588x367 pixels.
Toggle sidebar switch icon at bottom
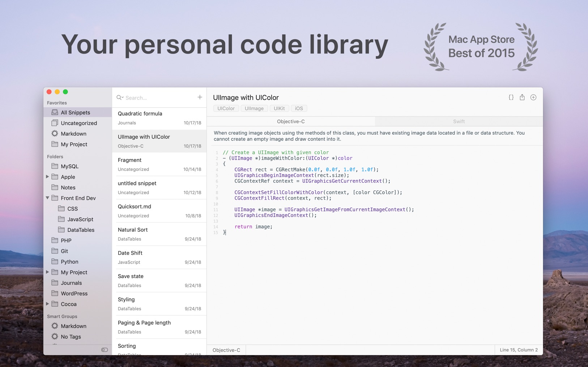coord(105,350)
